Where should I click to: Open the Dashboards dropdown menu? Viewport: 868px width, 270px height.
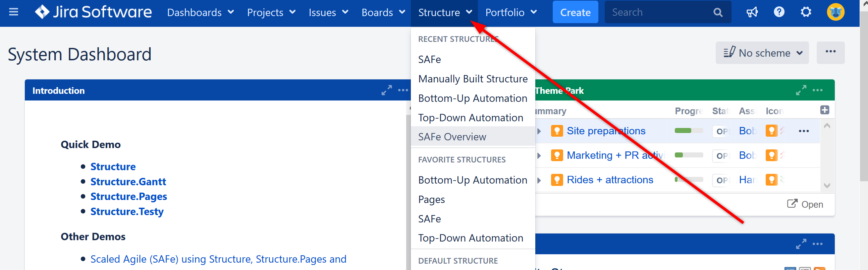point(200,12)
